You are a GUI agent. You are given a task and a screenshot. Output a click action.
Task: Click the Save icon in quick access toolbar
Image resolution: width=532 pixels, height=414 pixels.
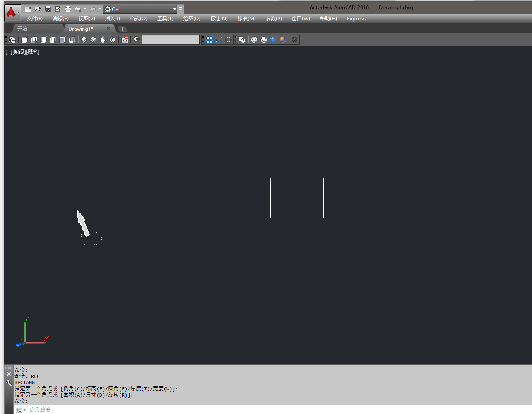[x=48, y=9]
